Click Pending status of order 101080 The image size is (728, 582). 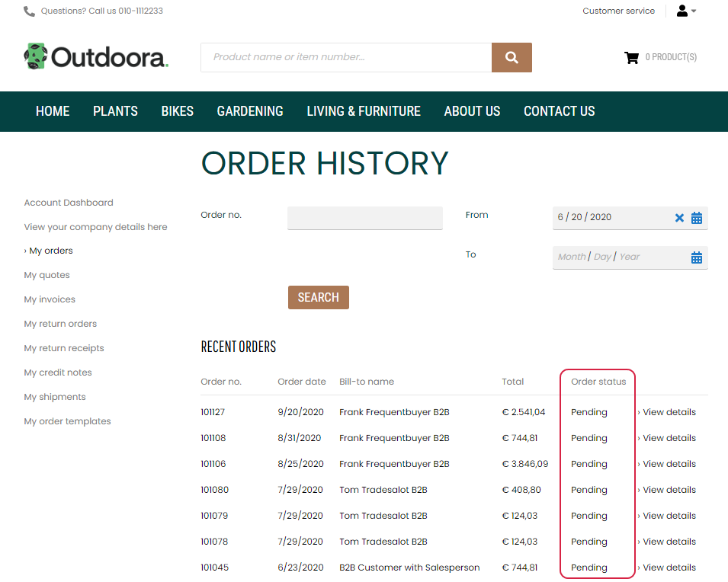tap(589, 490)
